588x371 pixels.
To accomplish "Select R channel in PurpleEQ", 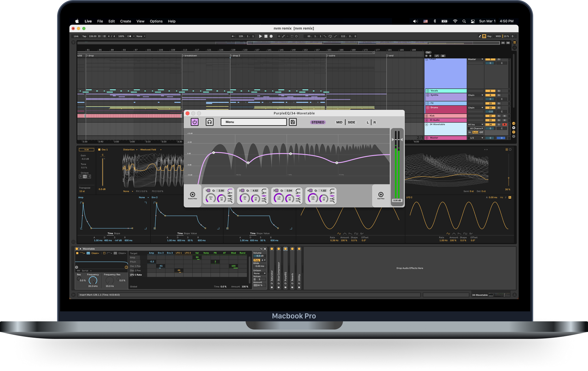I will 375,122.
